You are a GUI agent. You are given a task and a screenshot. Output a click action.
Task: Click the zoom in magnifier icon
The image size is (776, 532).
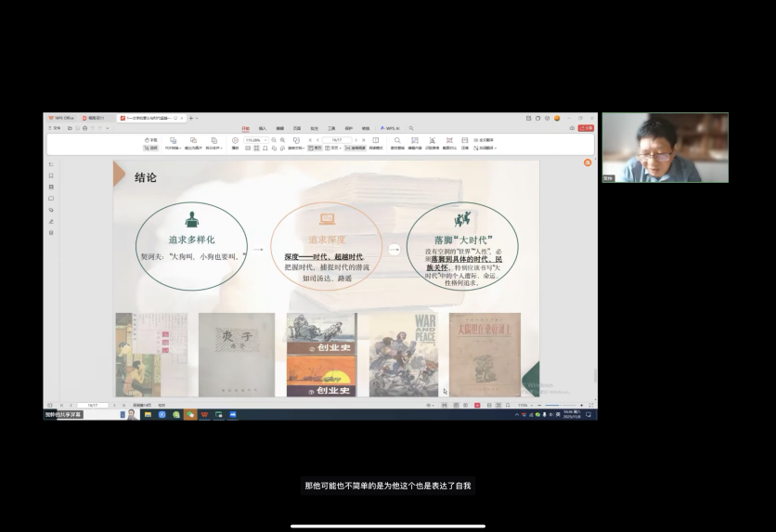(282, 139)
